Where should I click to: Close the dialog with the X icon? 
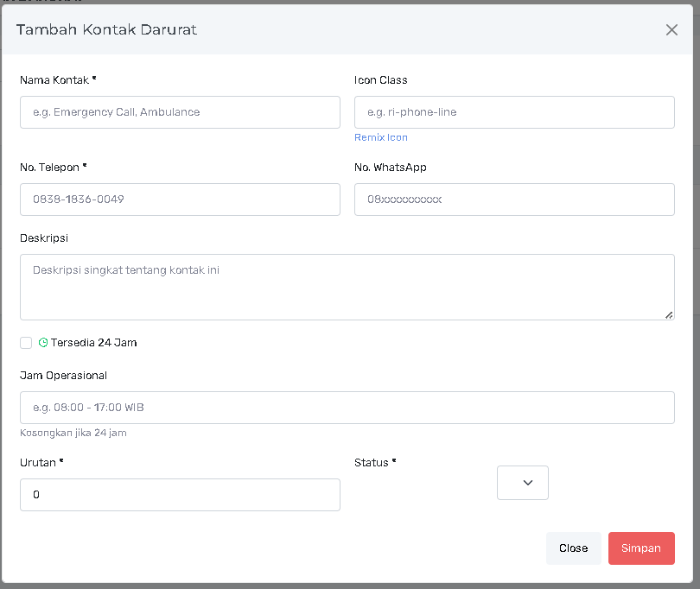(x=671, y=30)
